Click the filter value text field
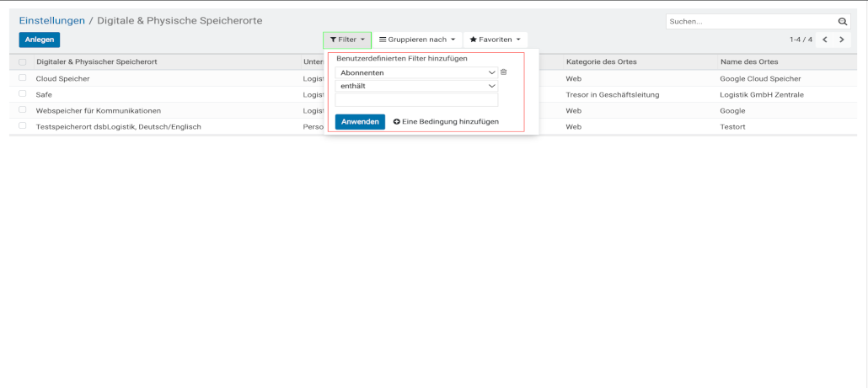 pyautogui.click(x=416, y=100)
